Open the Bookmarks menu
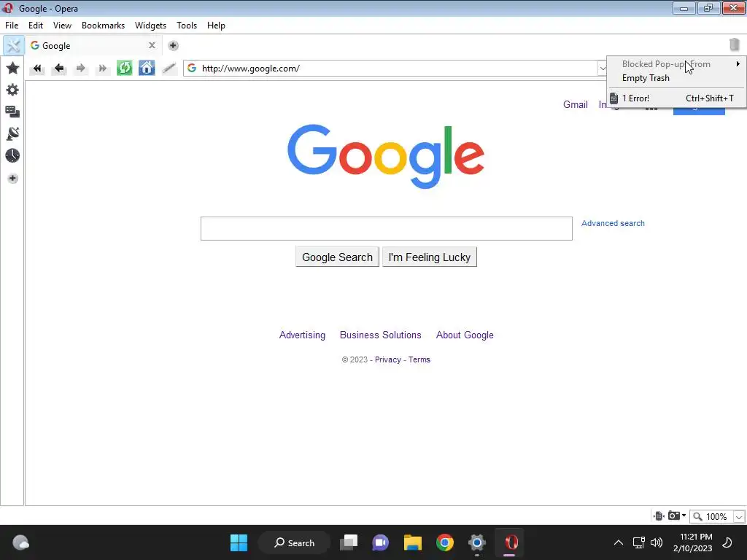 [104, 26]
